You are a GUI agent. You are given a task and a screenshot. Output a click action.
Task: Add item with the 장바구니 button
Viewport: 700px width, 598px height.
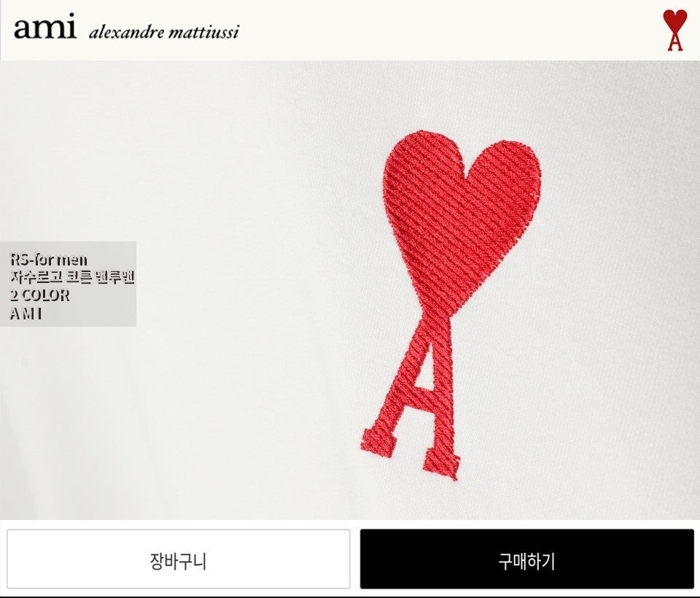click(179, 559)
